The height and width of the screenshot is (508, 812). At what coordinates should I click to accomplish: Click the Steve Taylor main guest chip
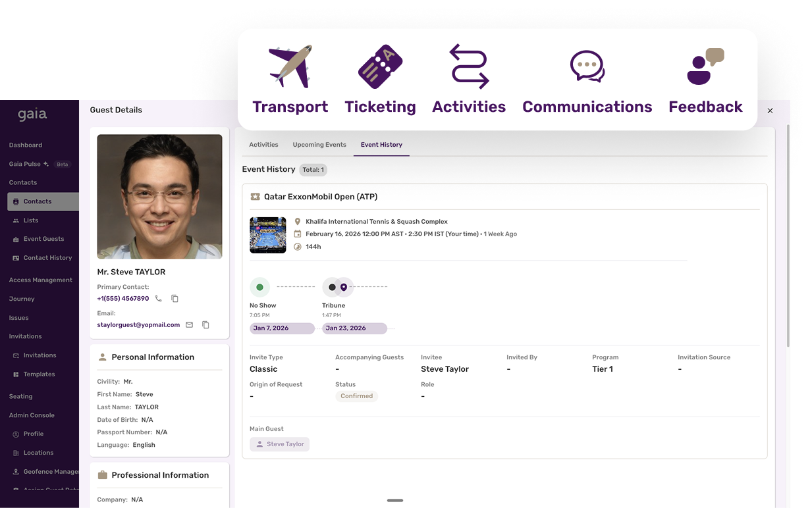(280, 444)
